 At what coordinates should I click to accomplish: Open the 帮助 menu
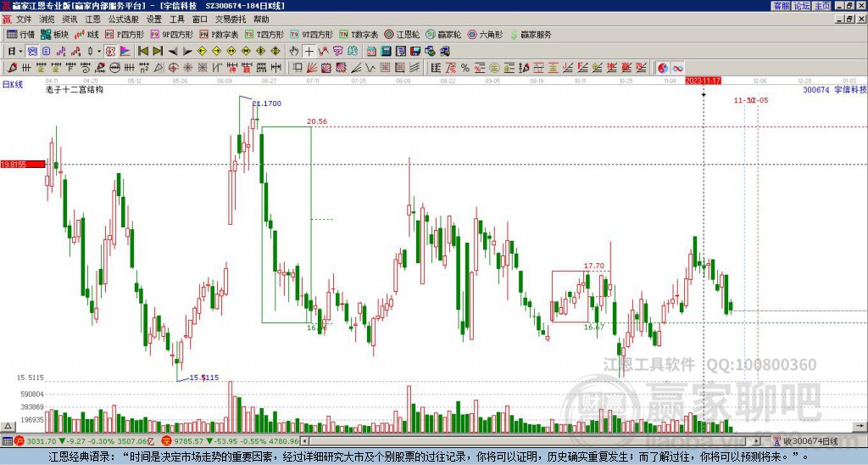(261, 20)
